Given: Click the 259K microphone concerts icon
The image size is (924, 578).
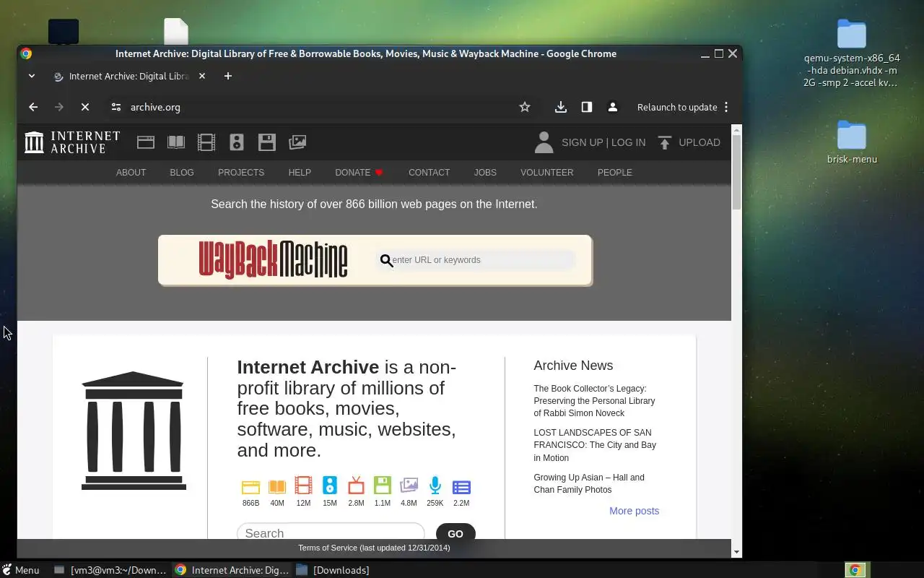Looking at the screenshot, I should pyautogui.click(x=435, y=485).
